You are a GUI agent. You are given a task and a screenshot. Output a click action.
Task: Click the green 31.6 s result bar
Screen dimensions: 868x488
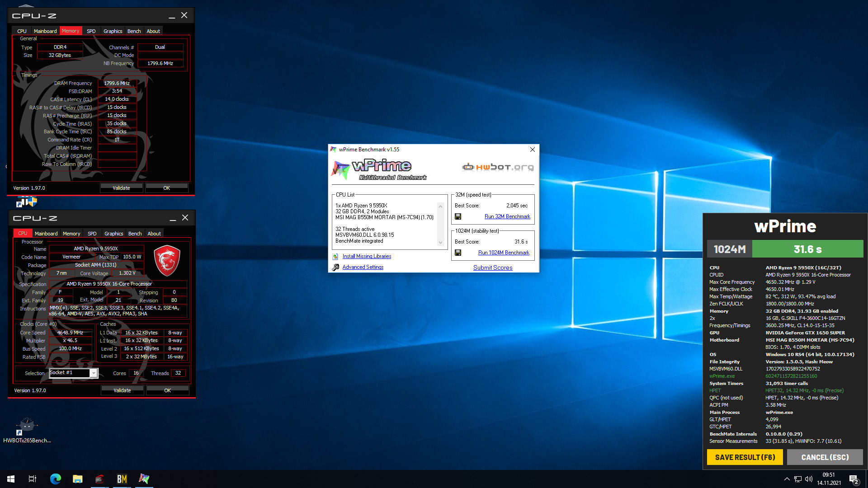click(807, 249)
